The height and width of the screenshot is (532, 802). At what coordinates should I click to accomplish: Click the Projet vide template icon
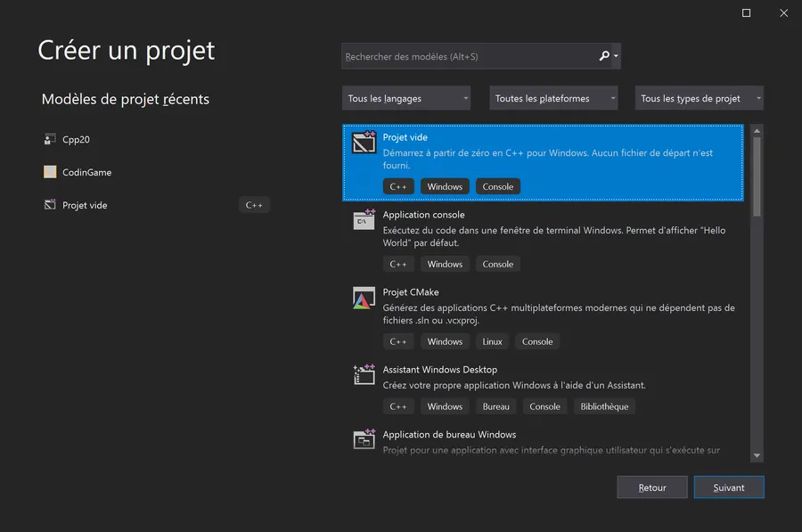[364, 143]
